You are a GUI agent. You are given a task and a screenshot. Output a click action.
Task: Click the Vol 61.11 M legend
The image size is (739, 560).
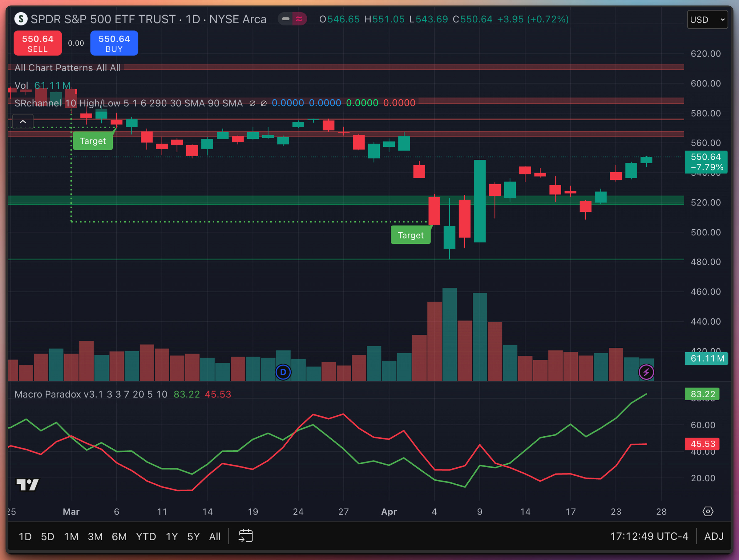click(x=42, y=86)
